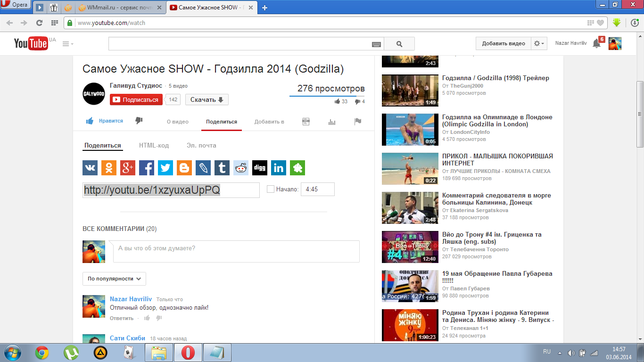This screenshot has height=362, width=644.
Task: Open ПРИКОЛ МАЛЫШКА beach thumbnail
Action: (x=410, y=168)
